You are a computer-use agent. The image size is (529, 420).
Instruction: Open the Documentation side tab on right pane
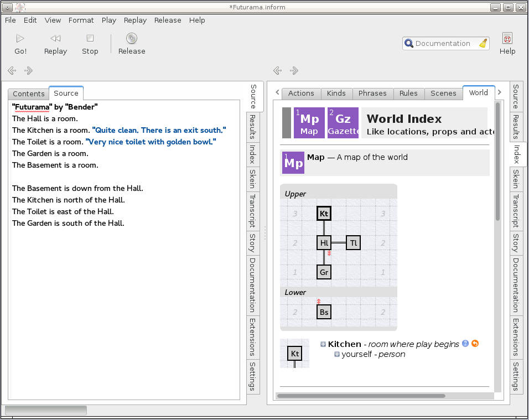(516, 286)
